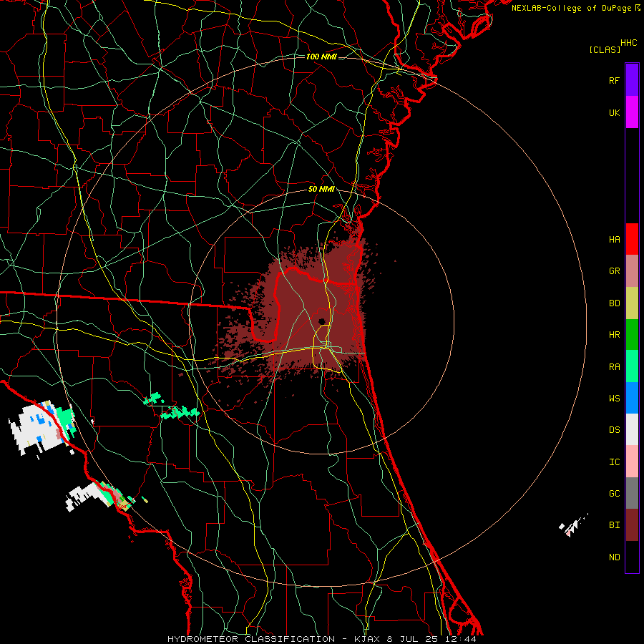Click the WS legend label
Image resolution: width=644 pixels, height=644 pixels.
(615, 398)
